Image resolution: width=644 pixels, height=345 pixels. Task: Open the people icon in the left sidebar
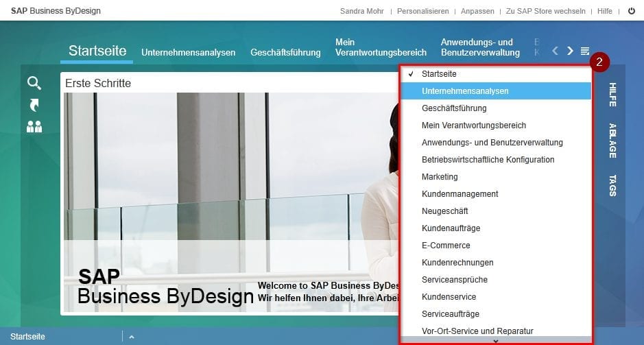(x=34, y=127)
